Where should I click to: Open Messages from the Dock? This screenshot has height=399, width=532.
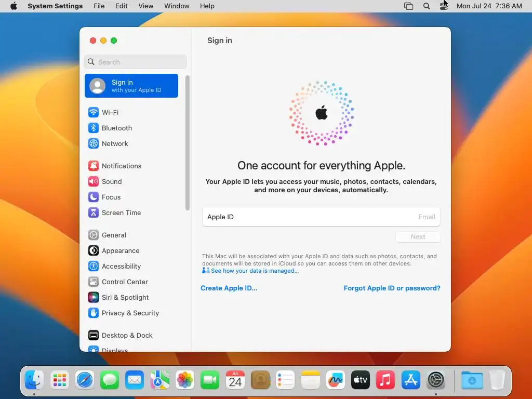tap(110, 380)
